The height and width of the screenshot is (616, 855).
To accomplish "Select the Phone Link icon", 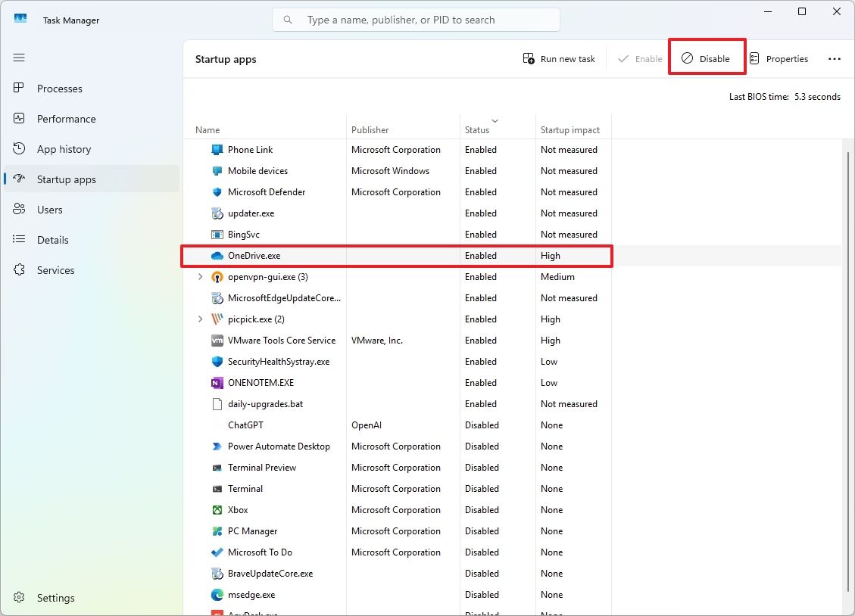I will (216, 149).
